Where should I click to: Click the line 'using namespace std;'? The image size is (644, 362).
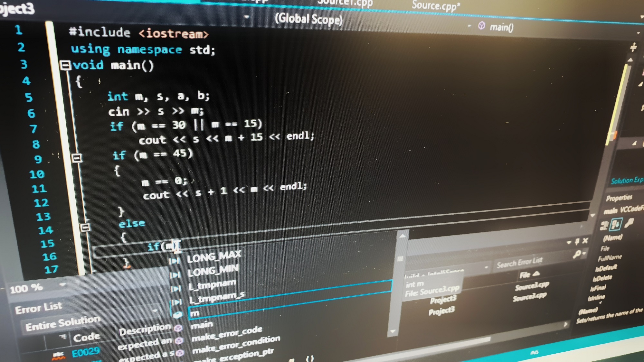coord(143,50)
